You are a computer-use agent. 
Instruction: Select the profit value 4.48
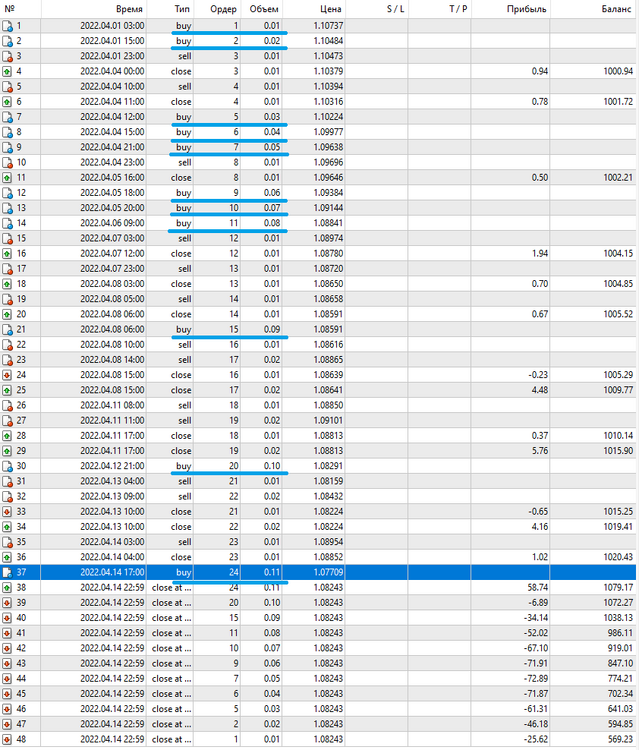click(x=540, y=390)
